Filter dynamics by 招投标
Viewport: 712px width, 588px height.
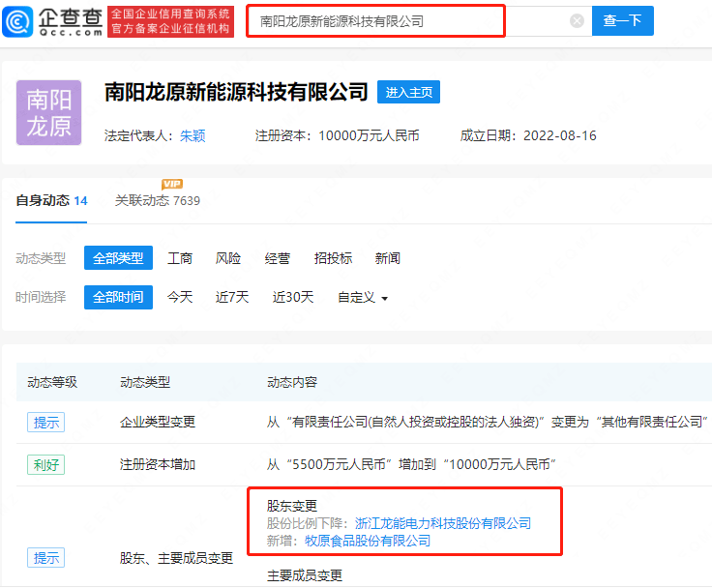coord(333,258)
